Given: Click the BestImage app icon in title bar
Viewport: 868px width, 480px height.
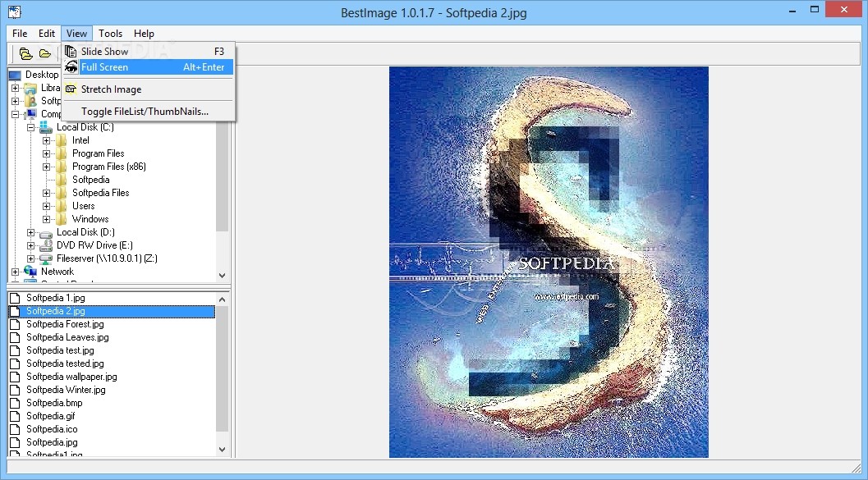Looking at the screenshot, I should tap(15, 11).
